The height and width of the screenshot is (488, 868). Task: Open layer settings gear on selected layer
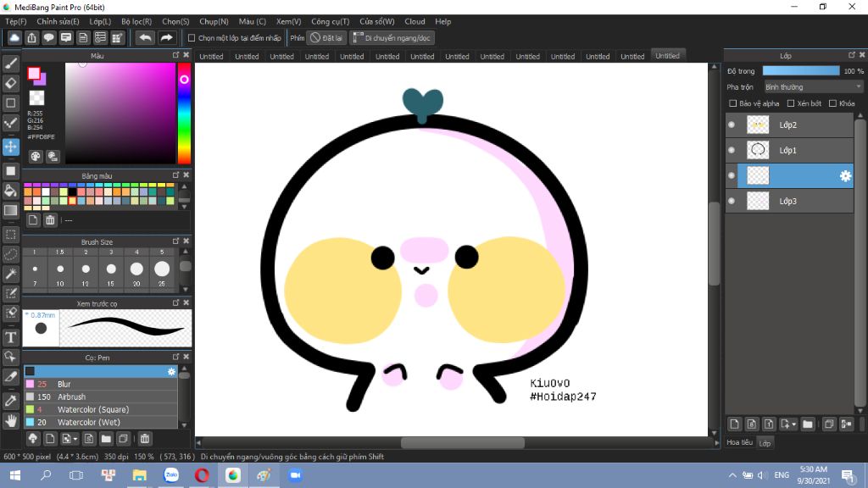click(845, 176)
